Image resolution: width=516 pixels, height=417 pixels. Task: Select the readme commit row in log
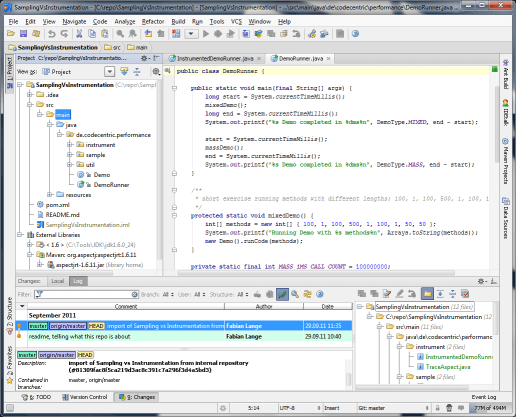185,336
